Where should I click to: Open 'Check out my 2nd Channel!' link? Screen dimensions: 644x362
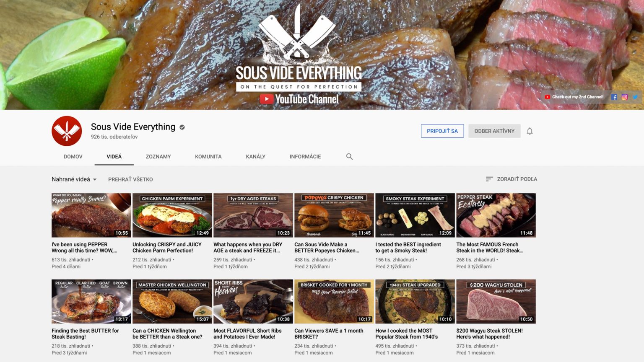pos(574,97)
